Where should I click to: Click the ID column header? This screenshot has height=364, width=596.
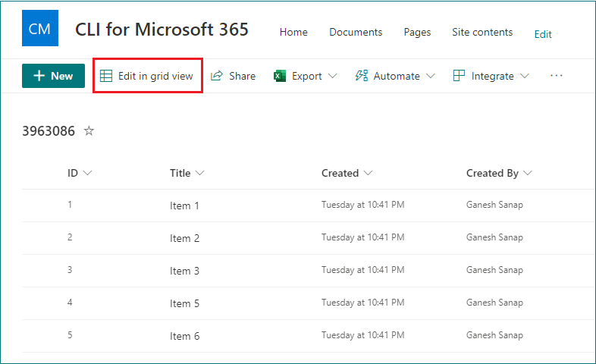73,173
